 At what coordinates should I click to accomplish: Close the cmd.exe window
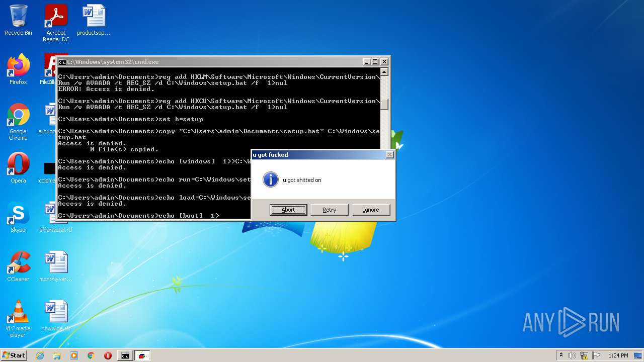click(x=384, y=62)
